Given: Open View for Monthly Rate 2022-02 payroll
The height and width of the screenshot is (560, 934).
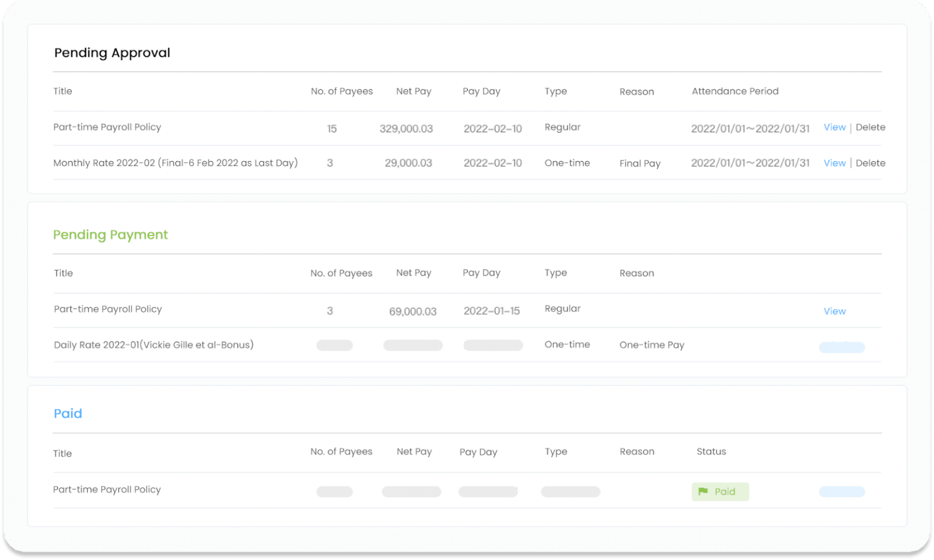Looking at the screenshot, I should click(x=834, y=163).
